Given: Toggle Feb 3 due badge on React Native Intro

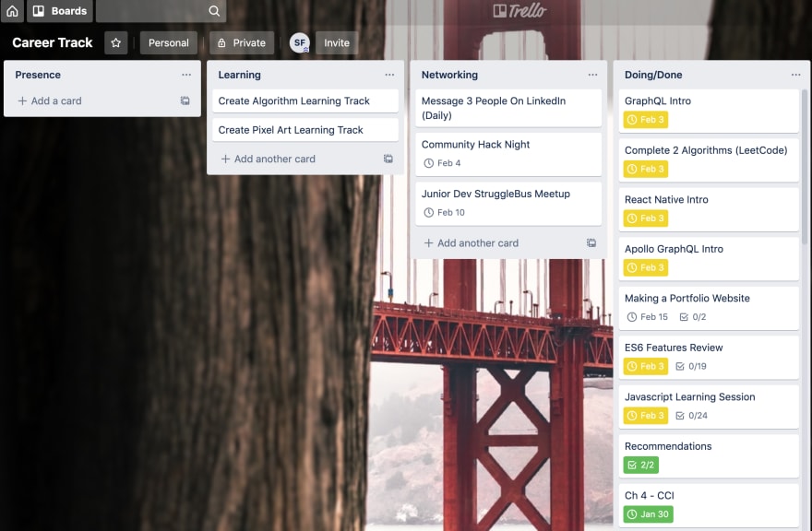Looking at the screenshot, I should (646, 218).
